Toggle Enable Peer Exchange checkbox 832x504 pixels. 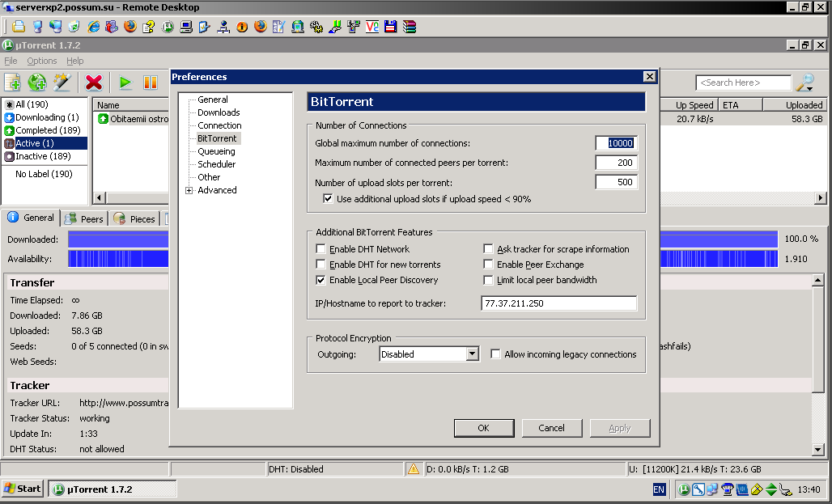tap(488, 265)
